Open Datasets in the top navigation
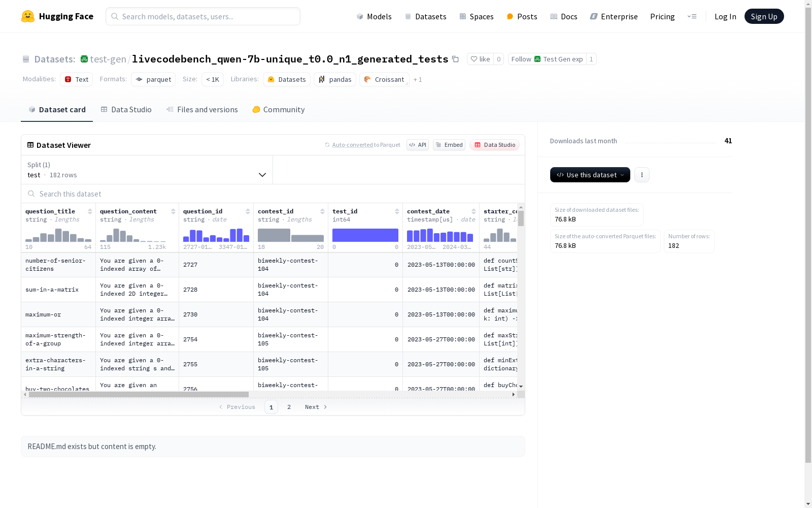812x508 pixels. click(x=425, y=16)
